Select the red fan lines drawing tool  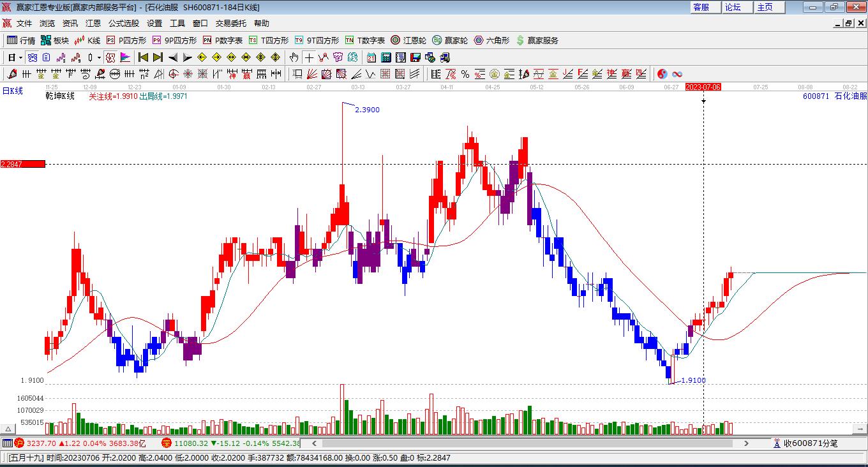(312, 74)
